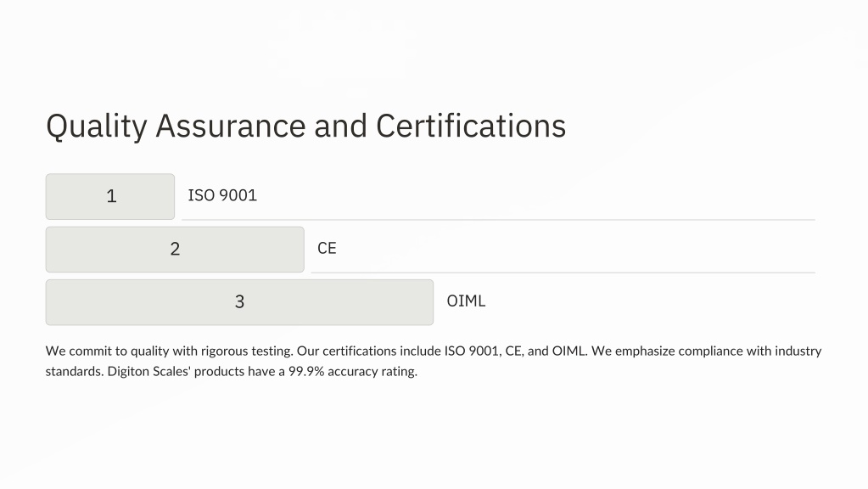This screenshot has height=489, width=868.
Task: Click the Quality Assurance and Certifications heading
Action: click(x=306, y=126)
